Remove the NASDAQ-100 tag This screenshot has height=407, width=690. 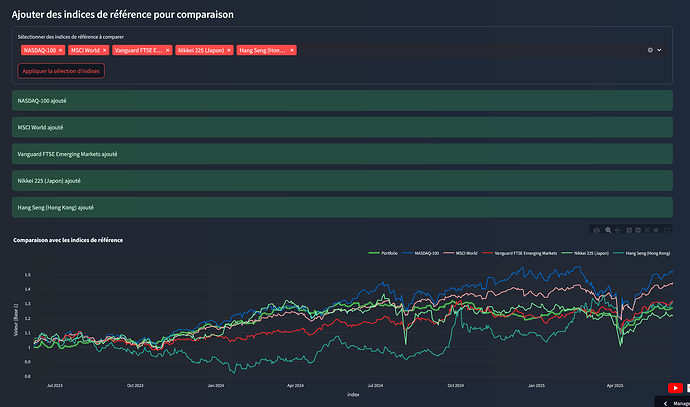60,50
